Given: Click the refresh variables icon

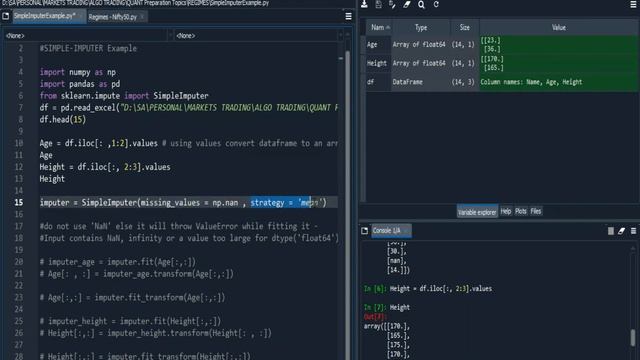Looking at the screenshot, I should (x=436, y=4).
